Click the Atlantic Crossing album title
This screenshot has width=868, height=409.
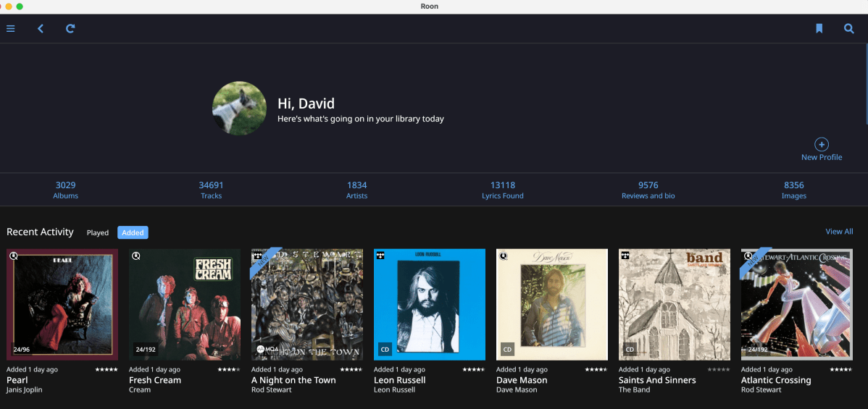(x=776, y=380)
